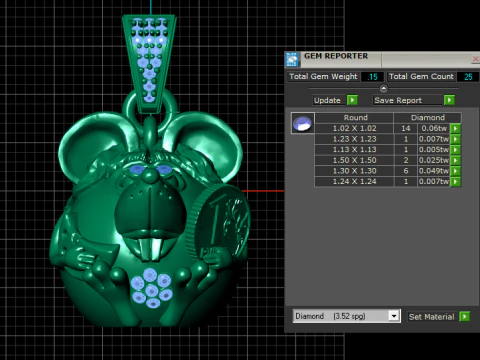Click the count cell showing 2
The image size is (480, 360).
(406, 160)
